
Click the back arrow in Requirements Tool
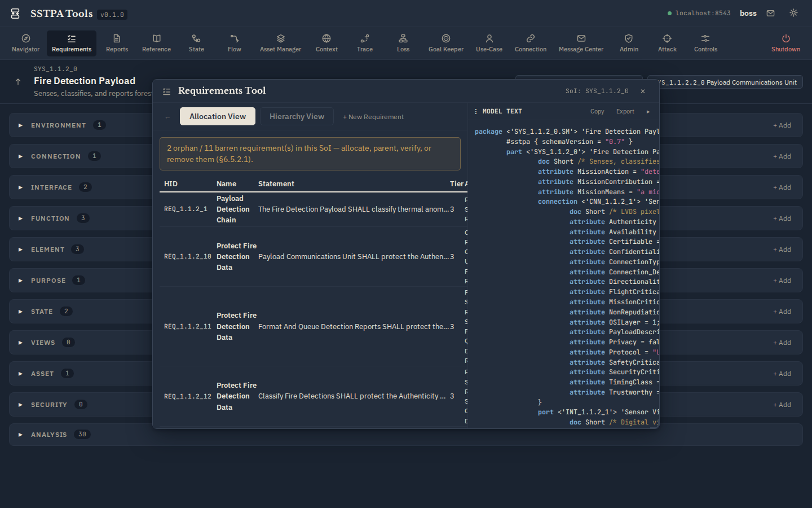[167, 117]
